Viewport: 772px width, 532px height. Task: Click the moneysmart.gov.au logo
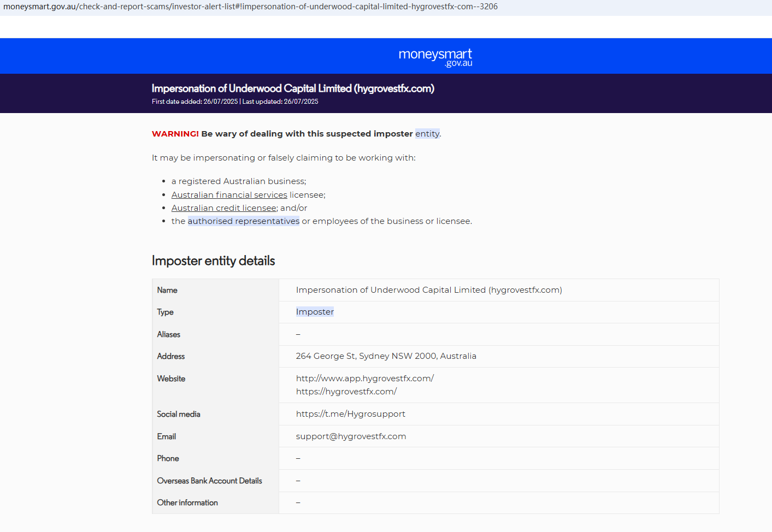click(x=435, y=57)
